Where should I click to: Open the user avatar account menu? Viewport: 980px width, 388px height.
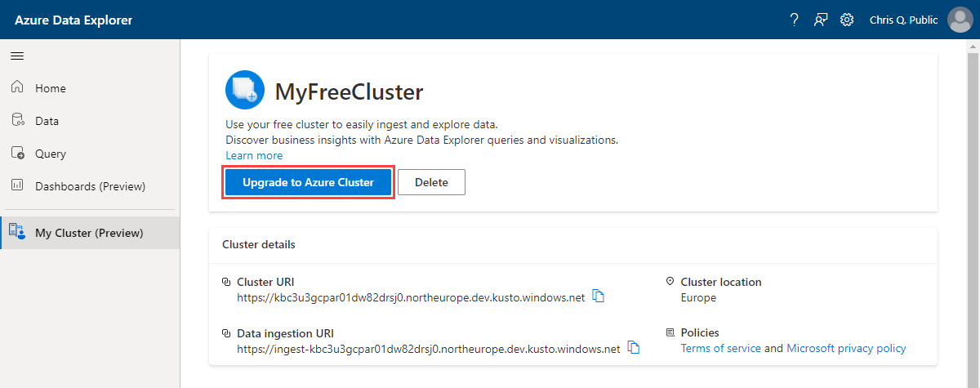click(x=960, y=20)
